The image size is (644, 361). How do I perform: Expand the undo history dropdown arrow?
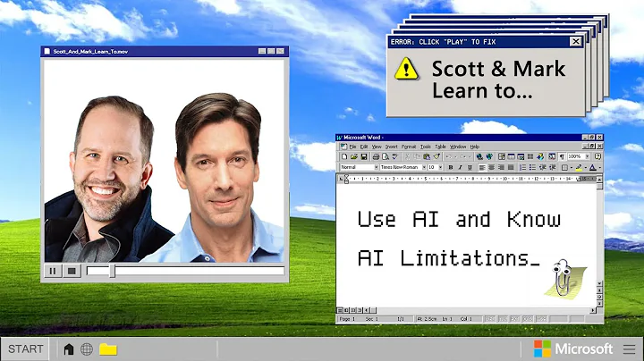[455, 156]
